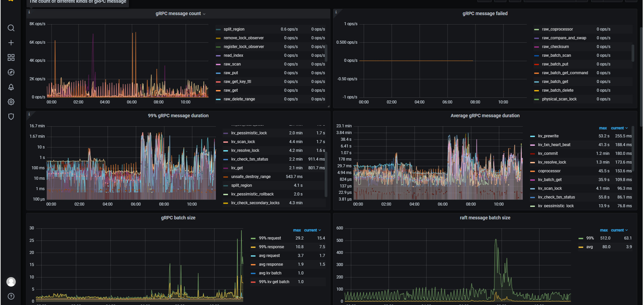The height and width of the screenshot is (305, 644).
Task: Open the 99% gRPC message duration panel title
Action: click(x=178, y=116)
